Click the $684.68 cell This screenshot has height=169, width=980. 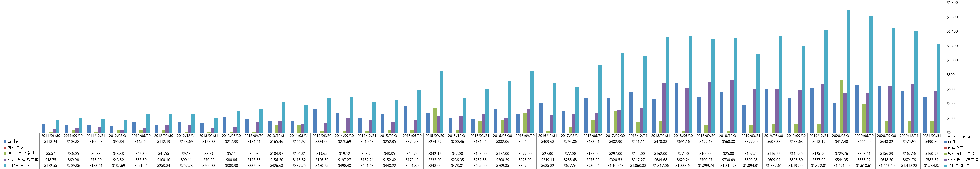(661, 160)
